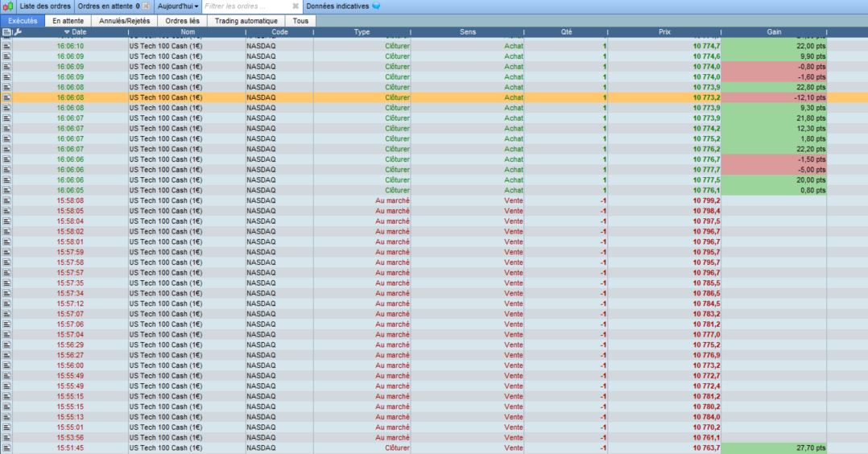The width and height of the screenshot is (868, 454).
Task: Click the candlestick chart icon in top-left corner
Action: click(8, 6)
